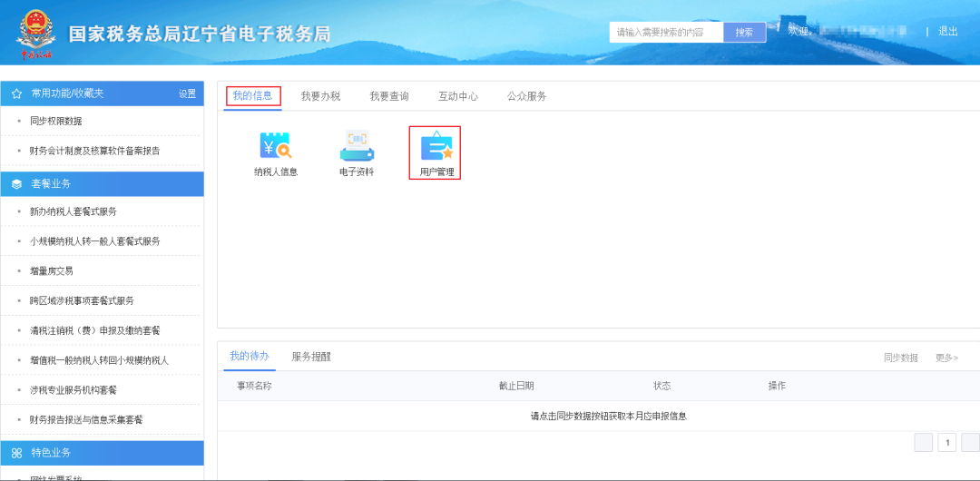Open the 纳税人信息 icon
The width and height of the screenshot is (980, 481).
click(276, 146)
